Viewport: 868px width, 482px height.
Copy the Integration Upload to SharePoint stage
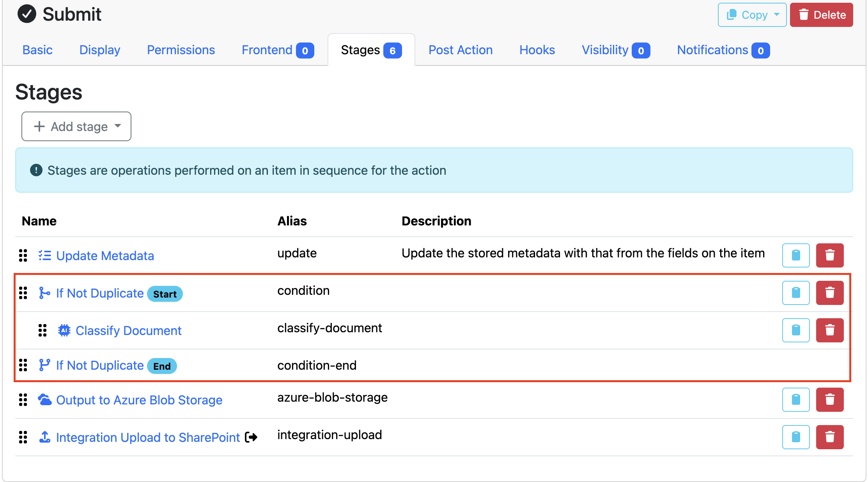point(795,437)
